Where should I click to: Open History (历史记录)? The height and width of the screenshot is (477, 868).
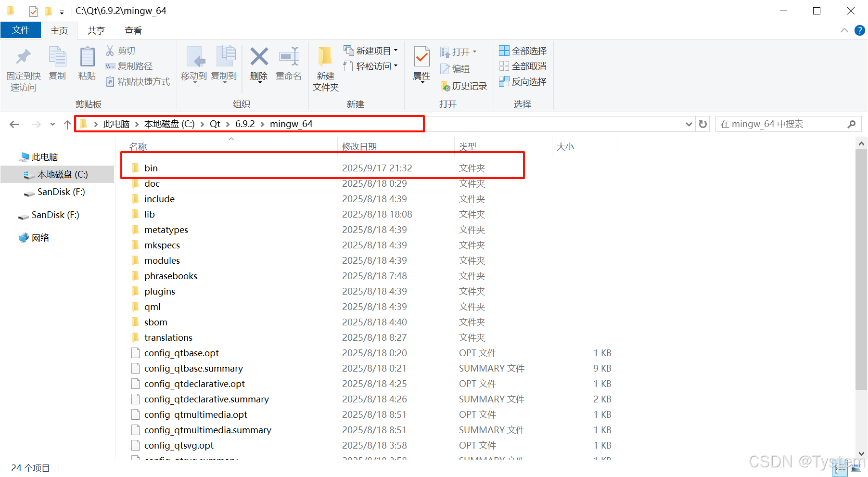coord(464,86)
